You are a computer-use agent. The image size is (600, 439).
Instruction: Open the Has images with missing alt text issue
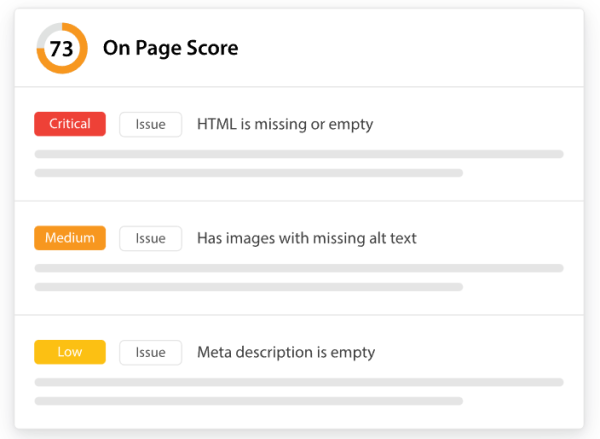306,238
